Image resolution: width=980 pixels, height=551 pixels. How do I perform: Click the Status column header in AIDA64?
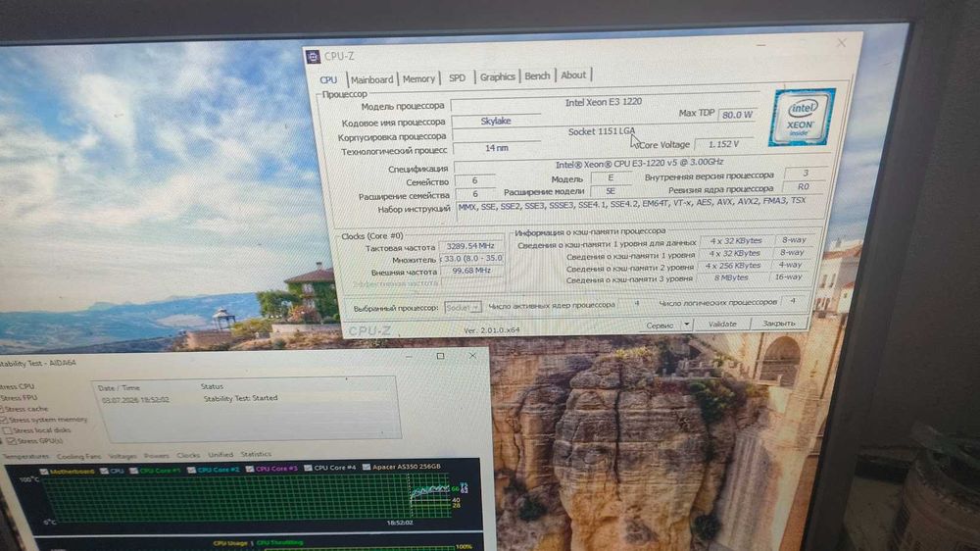[x=212, y=386]
